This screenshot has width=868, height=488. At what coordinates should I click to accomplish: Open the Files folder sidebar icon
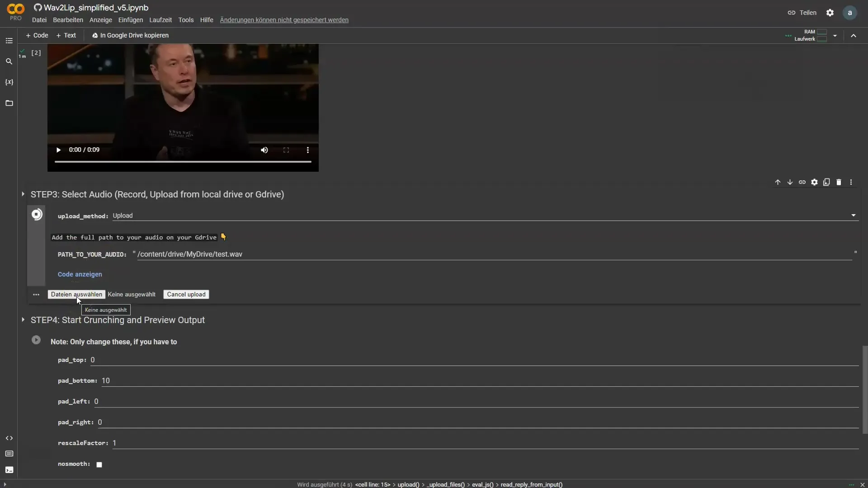click(9, 103)
